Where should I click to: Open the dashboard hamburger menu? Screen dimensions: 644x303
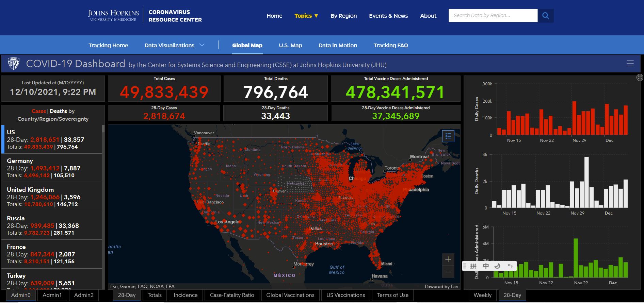tap(630, 64)
